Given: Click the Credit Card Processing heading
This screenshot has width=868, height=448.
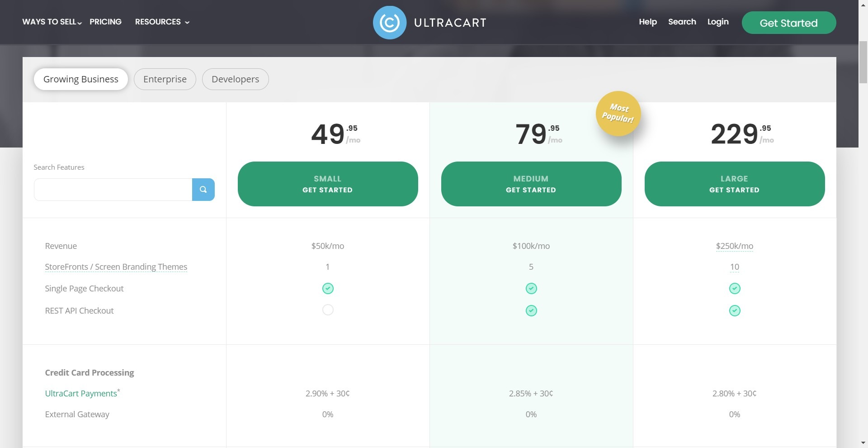Looking at the screenshot, I should (90, 373).
